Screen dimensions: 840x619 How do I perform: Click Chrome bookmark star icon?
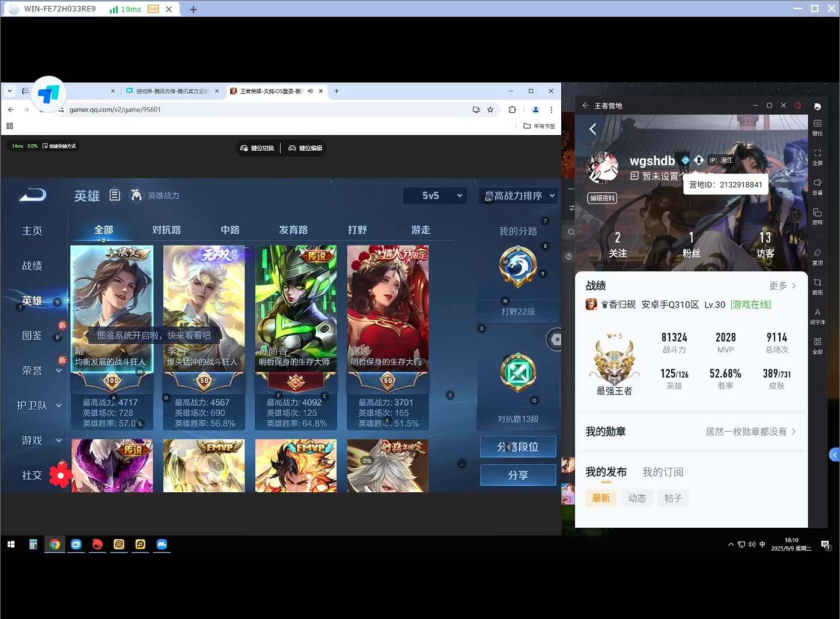[x=490, y=110]
